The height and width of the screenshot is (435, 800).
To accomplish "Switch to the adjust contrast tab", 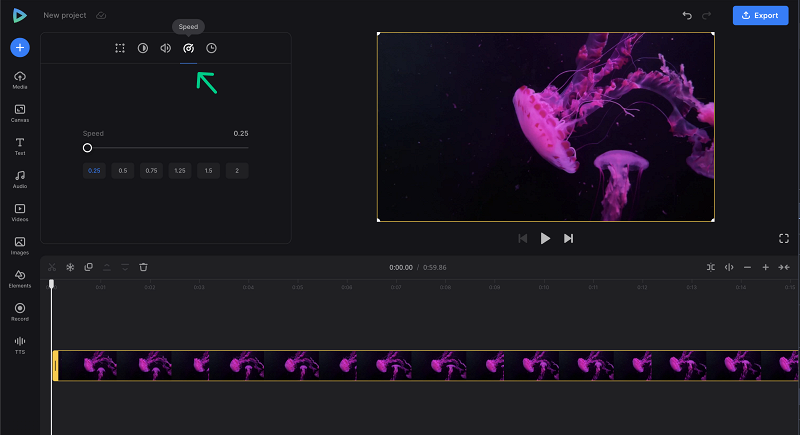I will coord(143,48).
